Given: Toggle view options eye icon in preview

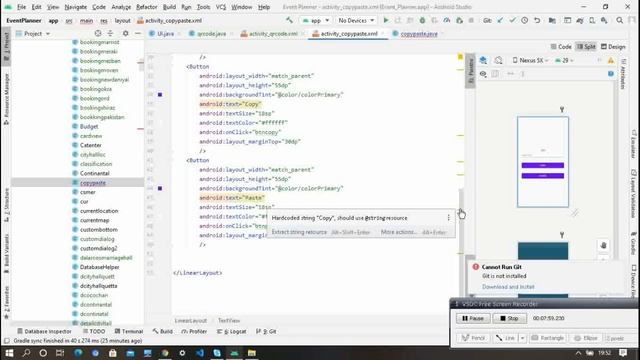Looking at the screenshot, I should [x=483, y=74].
